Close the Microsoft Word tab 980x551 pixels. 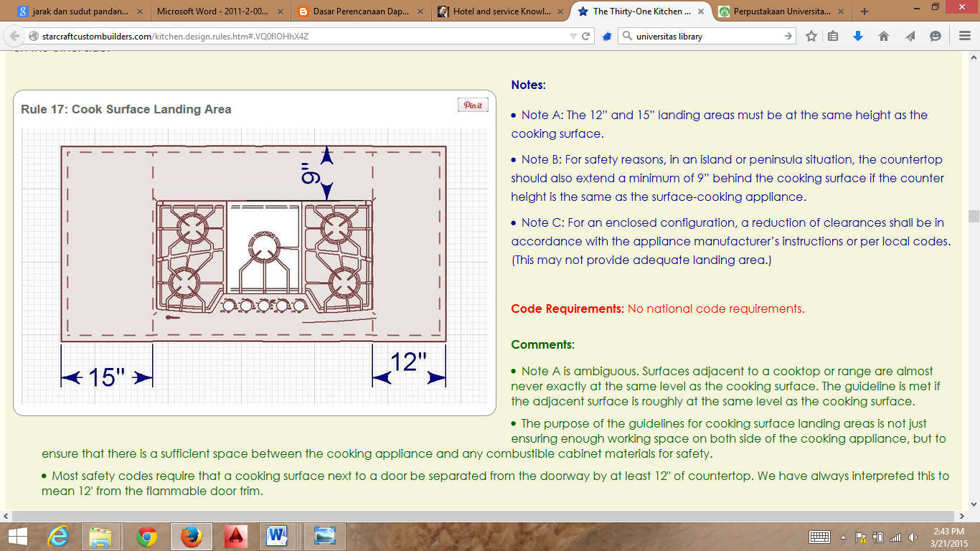coord(279,11)
